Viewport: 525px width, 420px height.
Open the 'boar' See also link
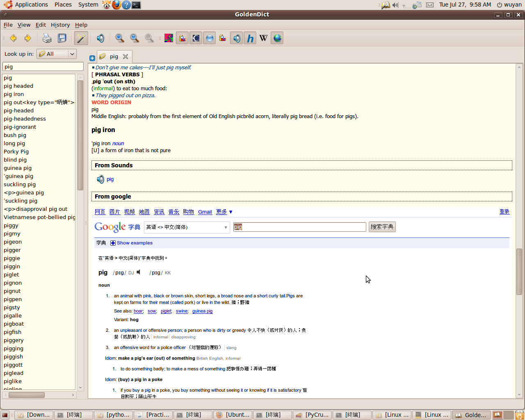(138, 311)
